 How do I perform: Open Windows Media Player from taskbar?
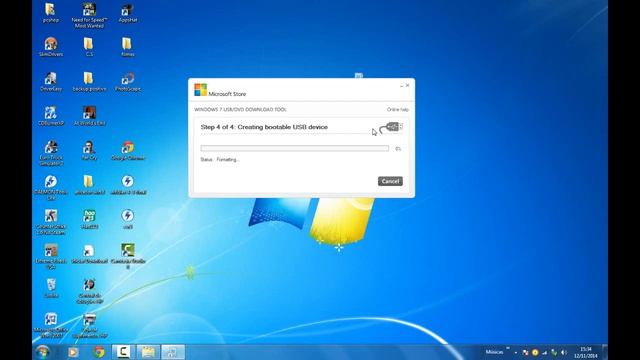click(x=73, y=352)
